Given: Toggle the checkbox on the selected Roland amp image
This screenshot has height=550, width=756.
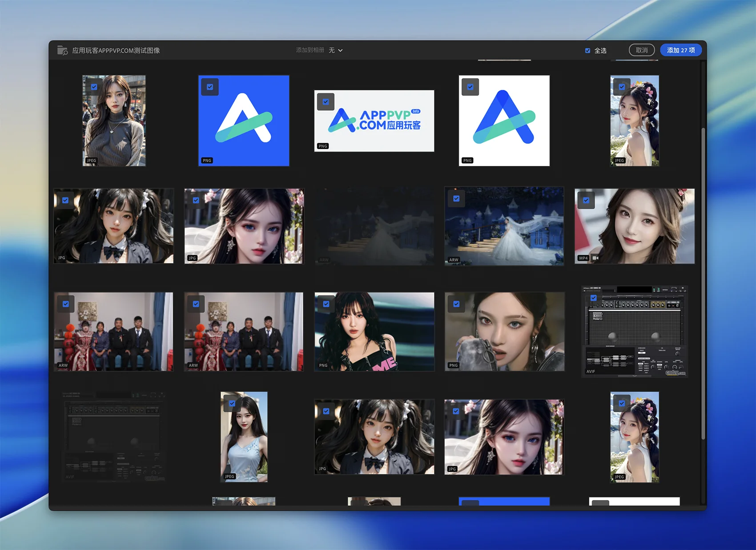Looking at the screenshot, I should [593, 298].
